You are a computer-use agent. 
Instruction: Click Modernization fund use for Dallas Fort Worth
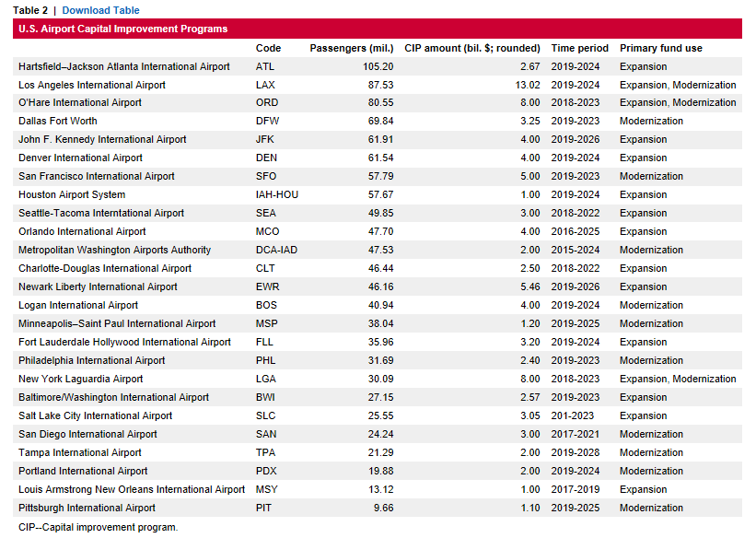click(651, 121)
